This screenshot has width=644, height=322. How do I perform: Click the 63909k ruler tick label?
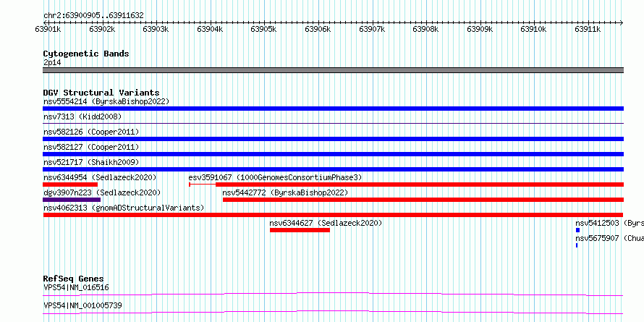point(480,29)
